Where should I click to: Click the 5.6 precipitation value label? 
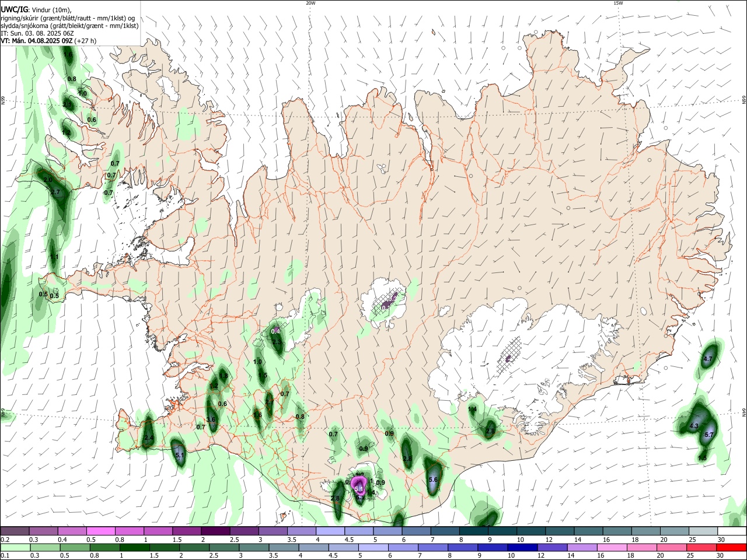[x=433, y=480]
